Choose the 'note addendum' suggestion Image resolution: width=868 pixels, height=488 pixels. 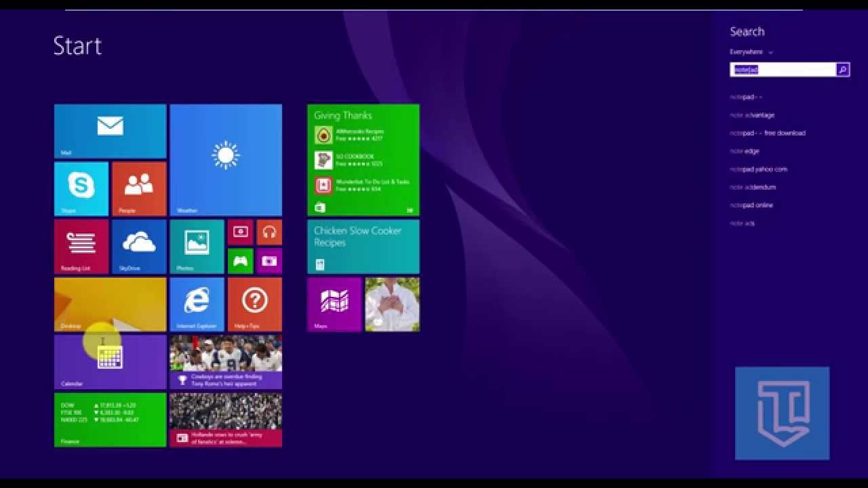click(753, 187)
